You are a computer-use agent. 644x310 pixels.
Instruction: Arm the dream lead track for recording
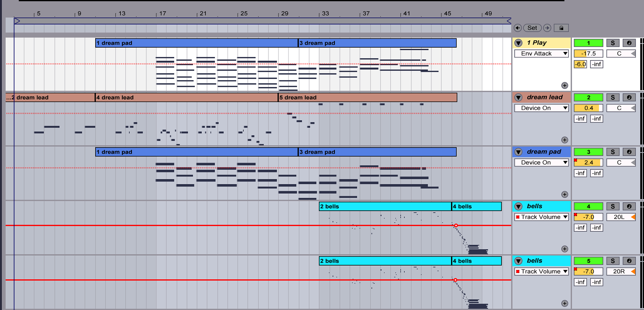[x=629, y=98]
